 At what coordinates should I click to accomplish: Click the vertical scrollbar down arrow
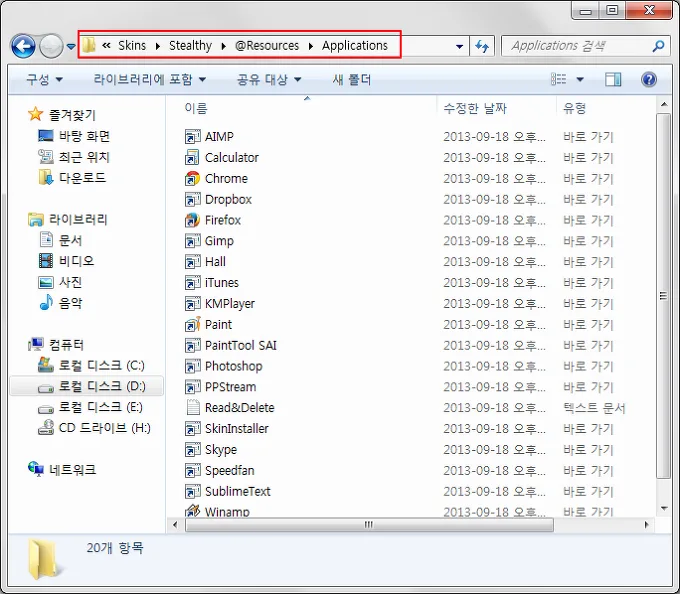point(664,508)
